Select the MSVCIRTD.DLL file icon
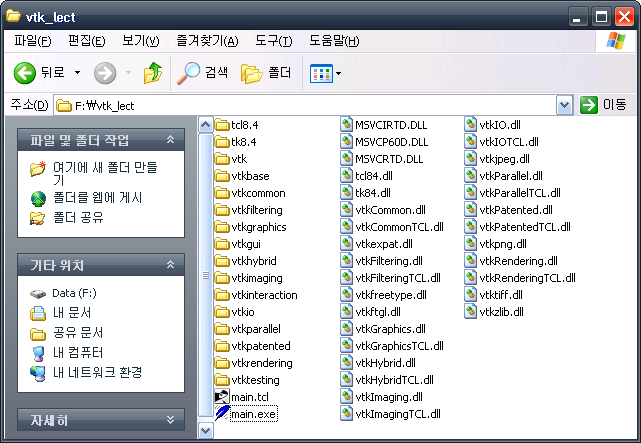 pos(346,124)
